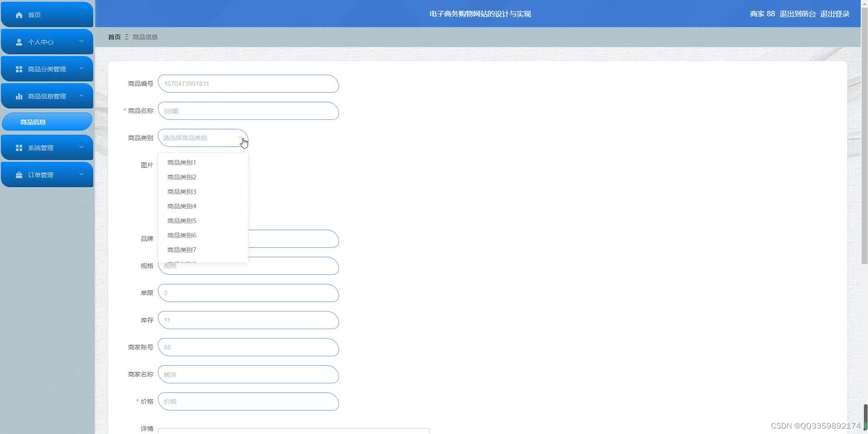Expand the 个人中心 menu chevron
The height and width of the screenshot is (434, 868).
[x=81, y=42]
